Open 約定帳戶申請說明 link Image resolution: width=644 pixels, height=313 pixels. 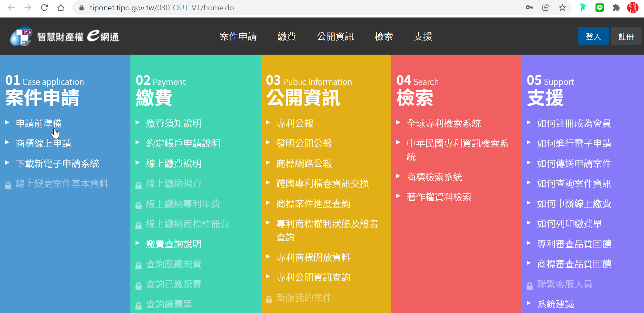pyautogui.click(x=183, y=143)
